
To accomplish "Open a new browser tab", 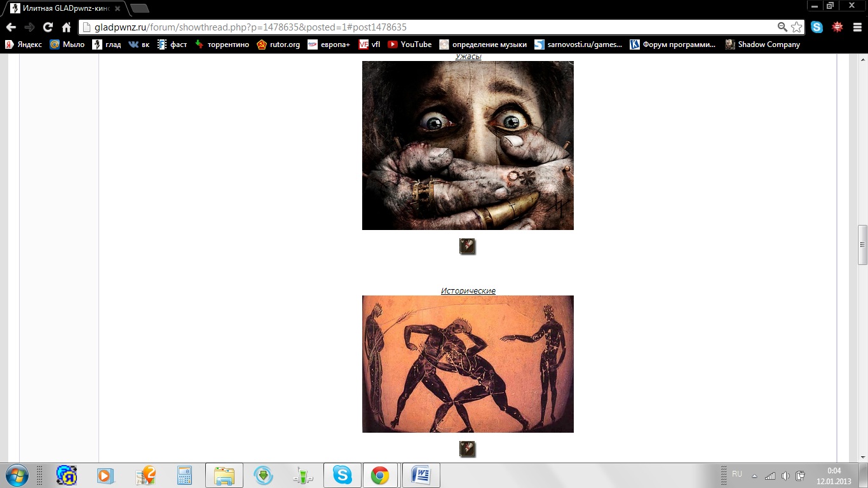I will [x=139, y=9].
